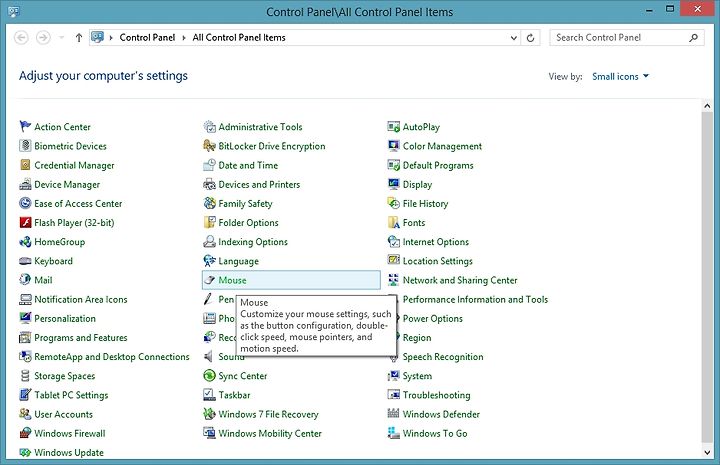The width and height of the screenshot is (720, 465).
Task: Click the Forward navigation arrow
Action: point(43,38)
